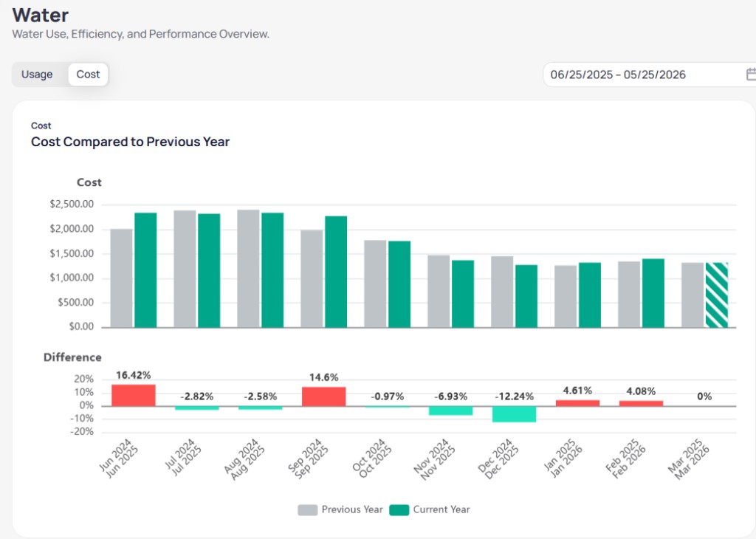Viewport: 756px width, 539px height.
Task: Click the Jan 2025 / Jan 2026 axis label
Action: click(563, 458)
